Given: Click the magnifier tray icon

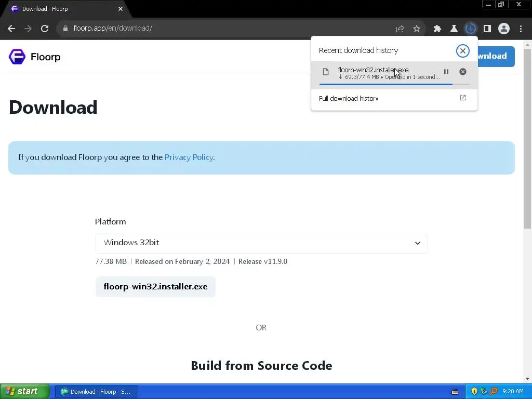Looking at the screenshot, I should click(x=494, y=392).
